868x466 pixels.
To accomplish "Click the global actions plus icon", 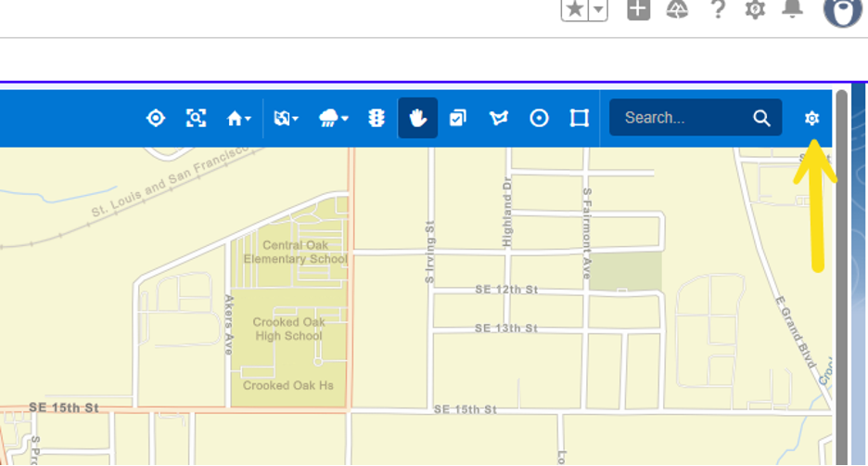I will pyautogui.click(x=638, y=9).
